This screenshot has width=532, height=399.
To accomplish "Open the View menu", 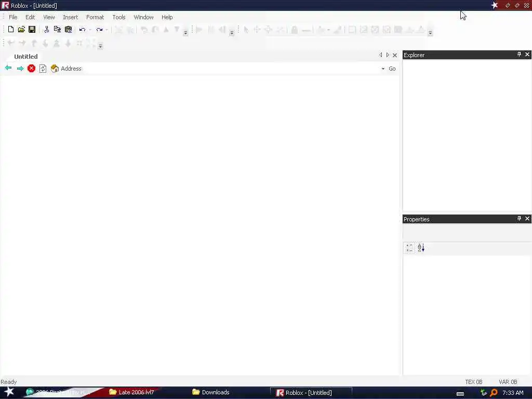I will 49,17.
